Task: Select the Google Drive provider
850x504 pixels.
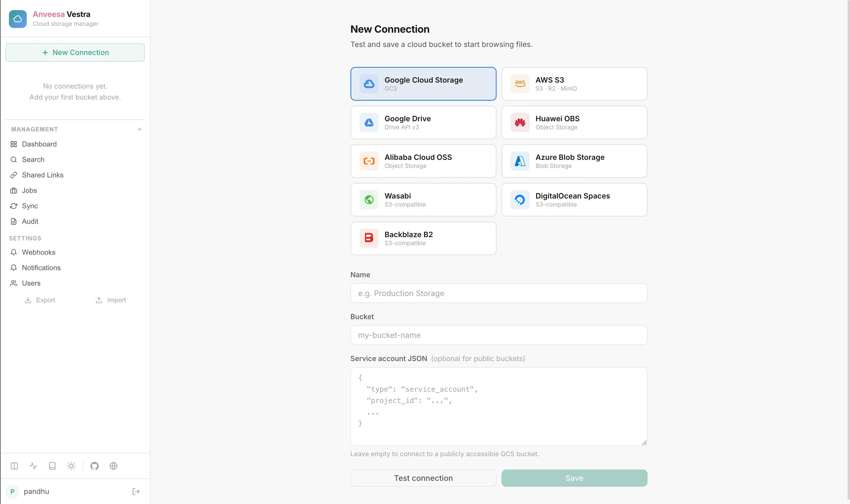Action: [423, 122]
